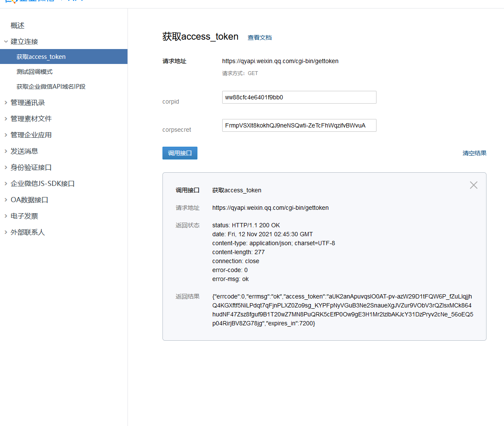The image size is (504, 426).
Task: Expand the 管理通讯录 section
Action: (x=27, y=102)
